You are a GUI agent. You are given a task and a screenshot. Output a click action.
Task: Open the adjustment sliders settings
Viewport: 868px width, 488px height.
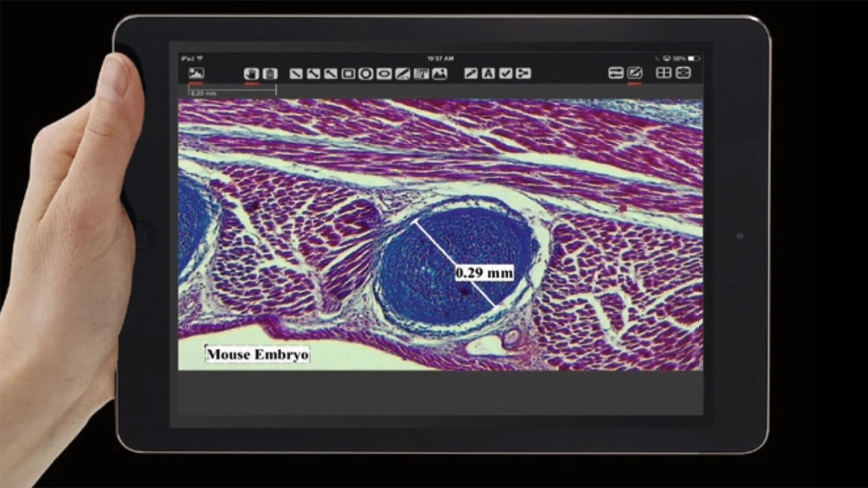[x=616, y=73]
